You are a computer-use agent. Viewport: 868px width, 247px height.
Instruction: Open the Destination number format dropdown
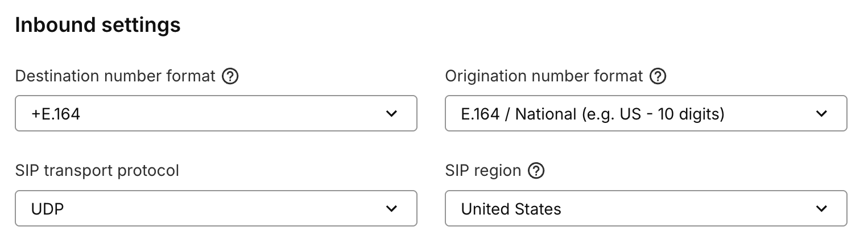click(x=216, y=114)
